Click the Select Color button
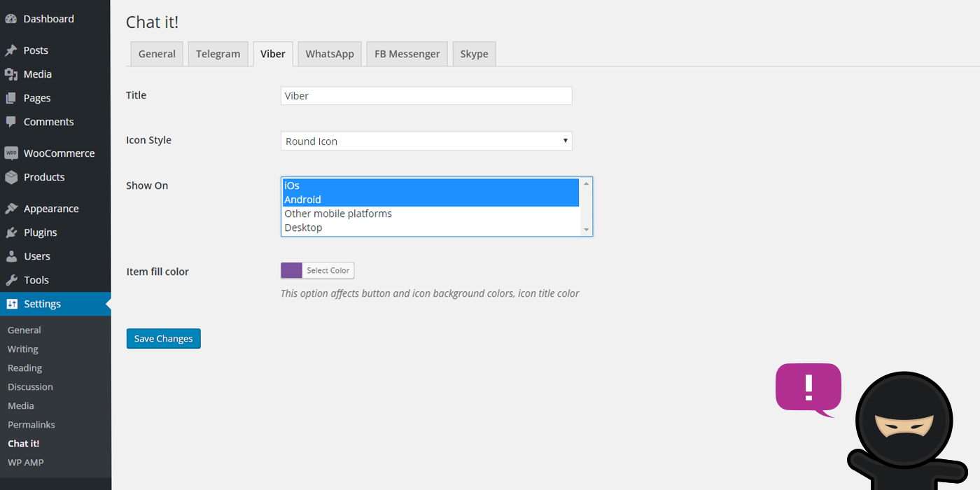The height and width of the screenshot is (490, 980). (x=328, y=270)
